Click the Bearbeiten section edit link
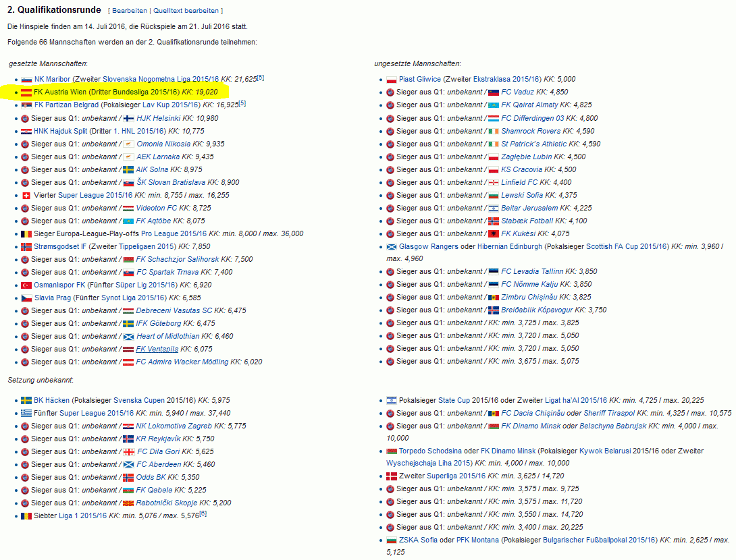Viewport: 736px width, 560px height. (130, 11)
